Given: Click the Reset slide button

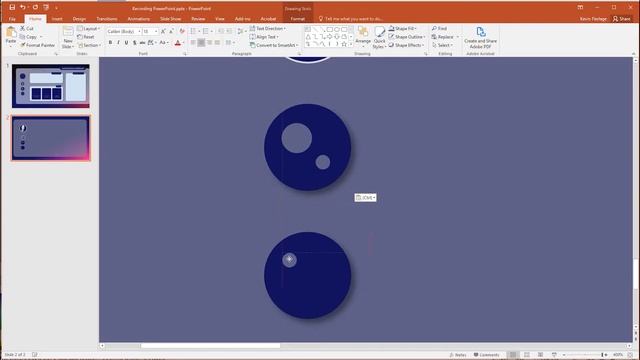Looking at the screenshot, I should coord(86,37).
